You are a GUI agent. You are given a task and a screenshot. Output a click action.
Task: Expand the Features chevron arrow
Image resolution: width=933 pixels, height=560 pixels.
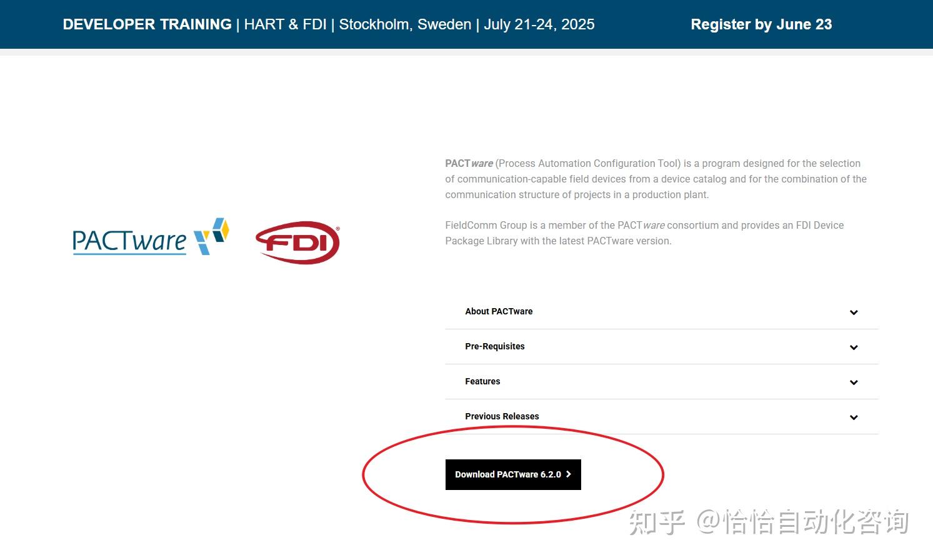point(854,382)
